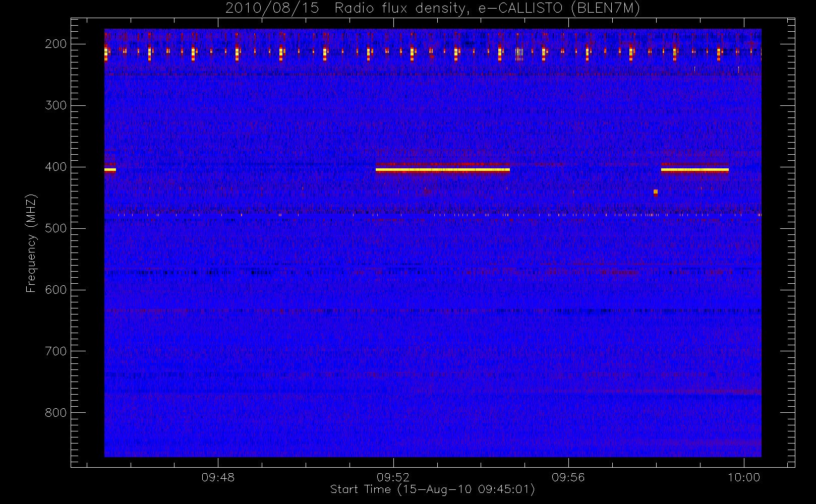
Task: Click the 09:52 time tick label
Action: pos(393,477)
